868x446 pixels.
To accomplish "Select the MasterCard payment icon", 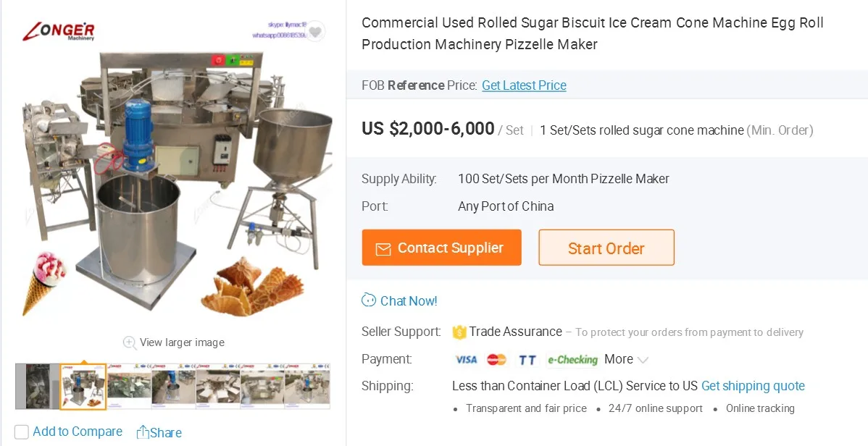I will pos(496,360).
